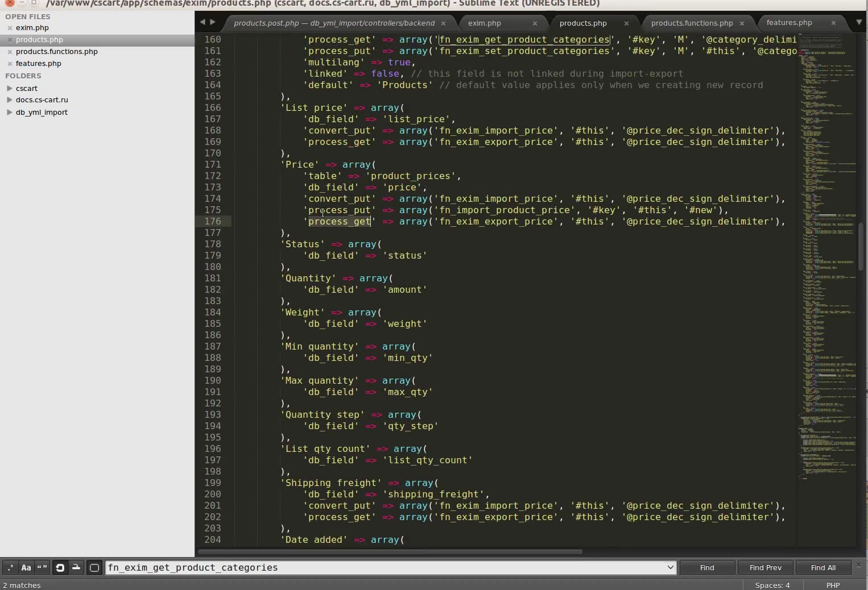Click the Find button
The image size is (868, 590).
coord(707,567)
